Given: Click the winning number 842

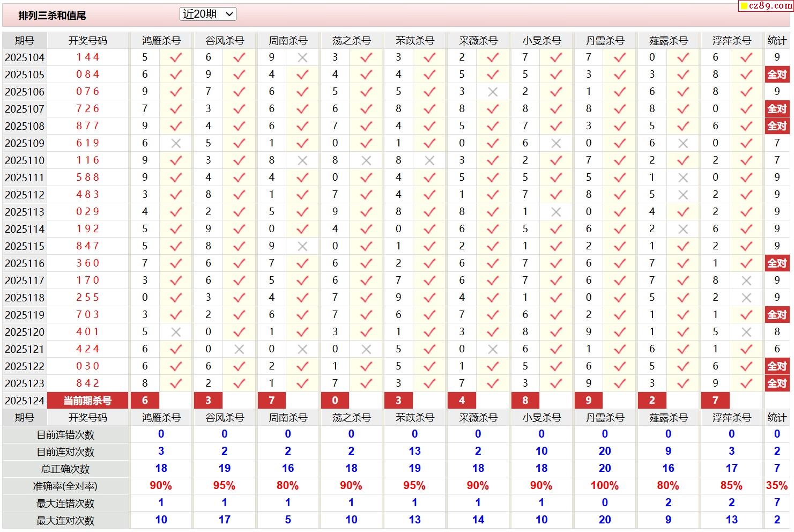Looking at the screenshot, I should pyautogui.click(x=88, y=383).
